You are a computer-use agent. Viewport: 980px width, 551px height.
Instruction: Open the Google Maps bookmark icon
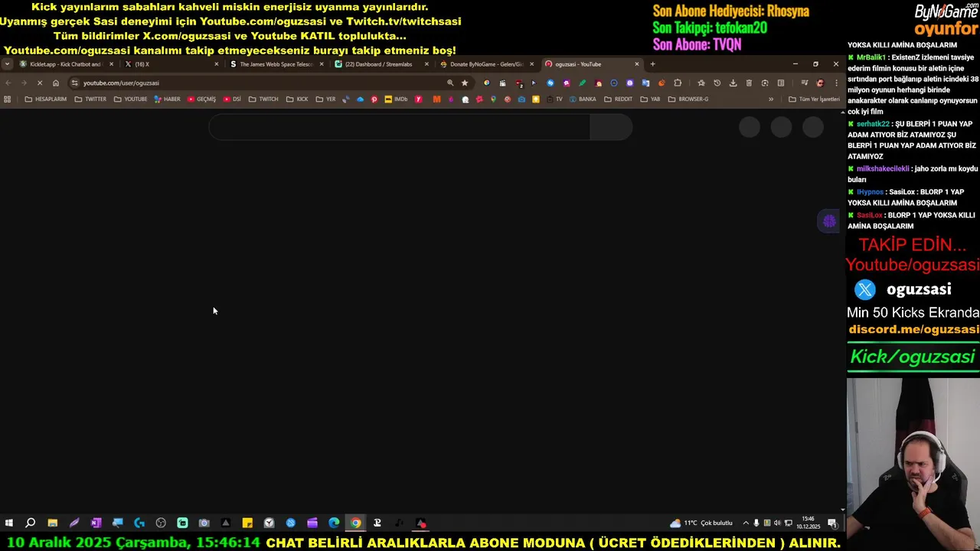493,99
